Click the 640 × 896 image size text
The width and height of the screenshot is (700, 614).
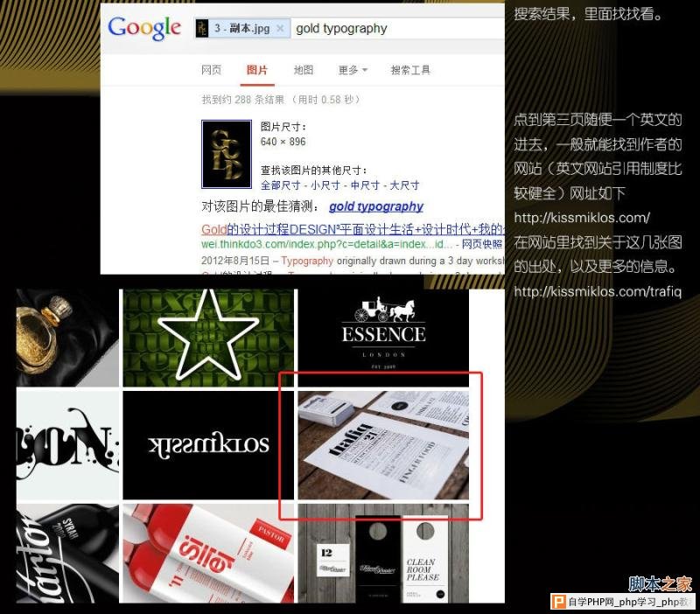coord(283,142)
